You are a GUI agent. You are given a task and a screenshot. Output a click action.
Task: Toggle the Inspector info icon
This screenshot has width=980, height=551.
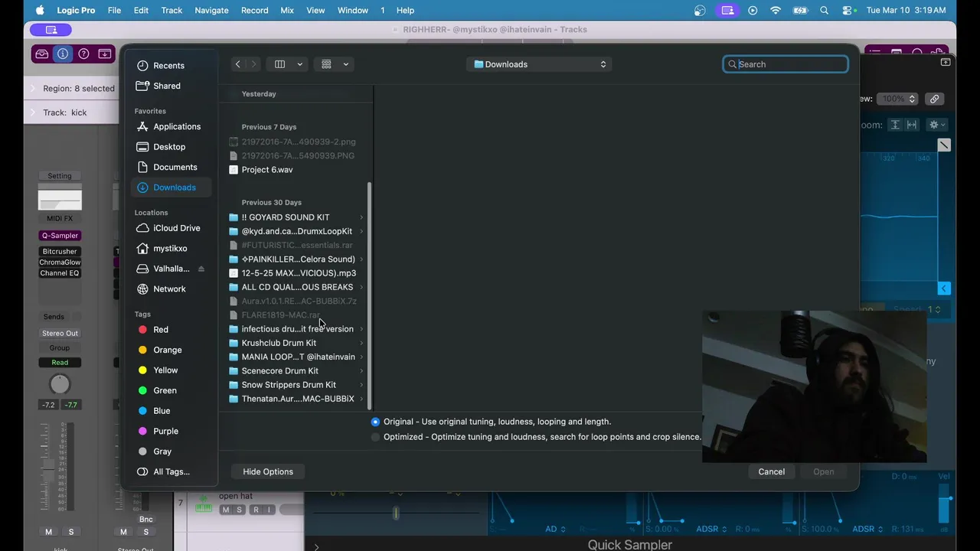[63, 54]
